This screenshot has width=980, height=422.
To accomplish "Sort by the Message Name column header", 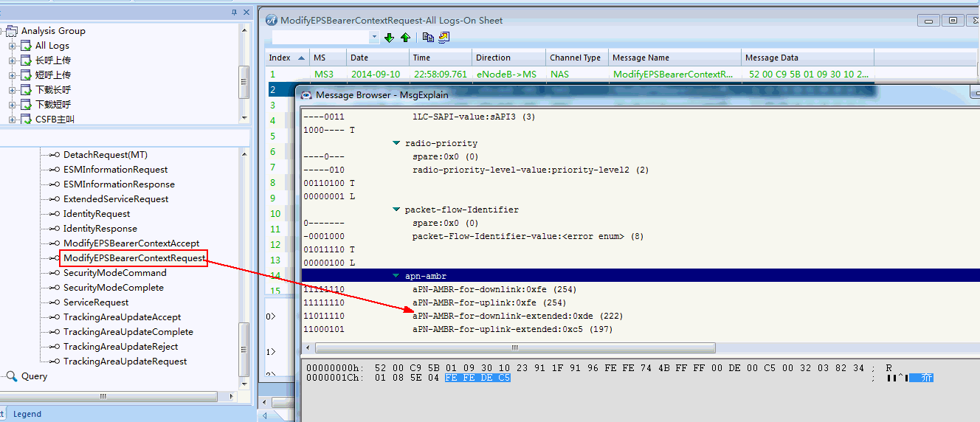I will [675, 58].
